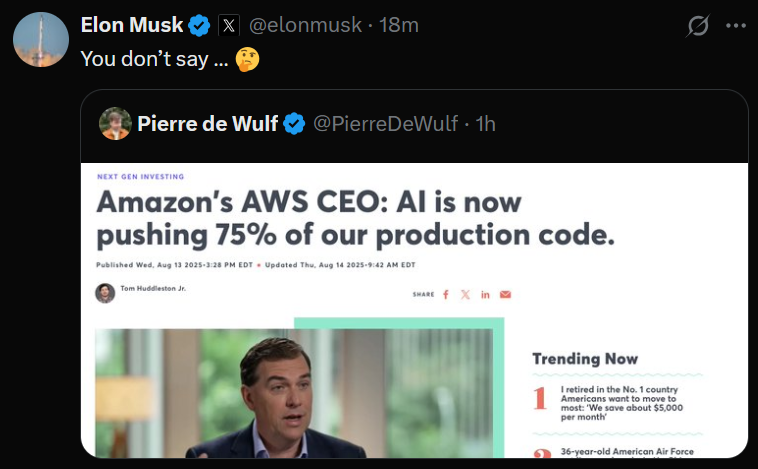Share the article via email envelope icon
This screenshot has width=758, height=469.
pyautogui.click(x=505, y=294)
